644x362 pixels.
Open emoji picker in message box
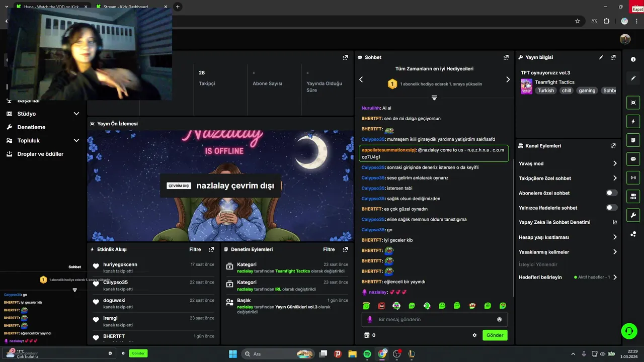click(499, 319)
